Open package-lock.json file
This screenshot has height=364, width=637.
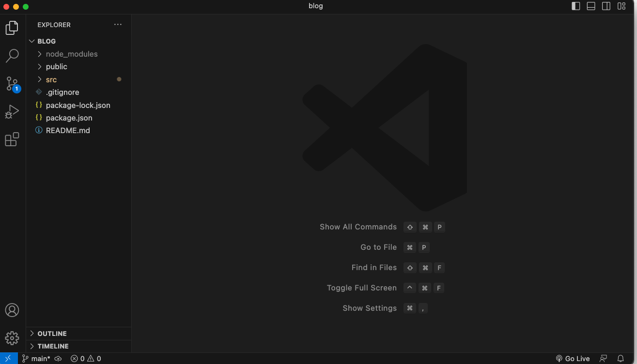tap(78, 105)
